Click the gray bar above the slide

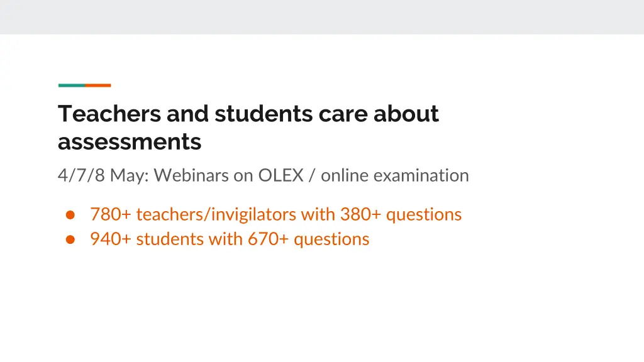coord(322,17)
